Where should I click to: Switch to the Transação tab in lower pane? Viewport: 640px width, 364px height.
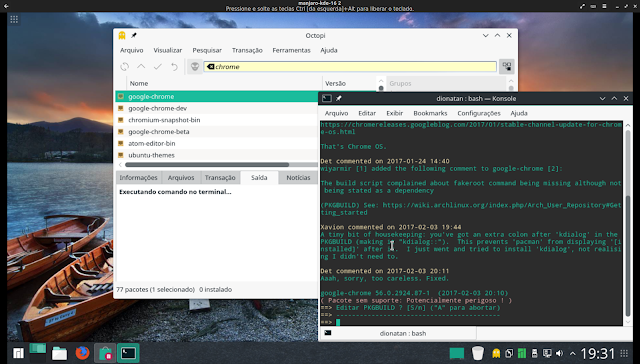(x=220, y=178)
